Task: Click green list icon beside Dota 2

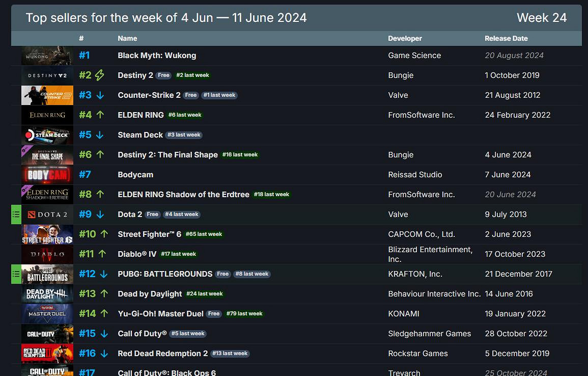Action: pyautogui.click(x=16, y=214)
